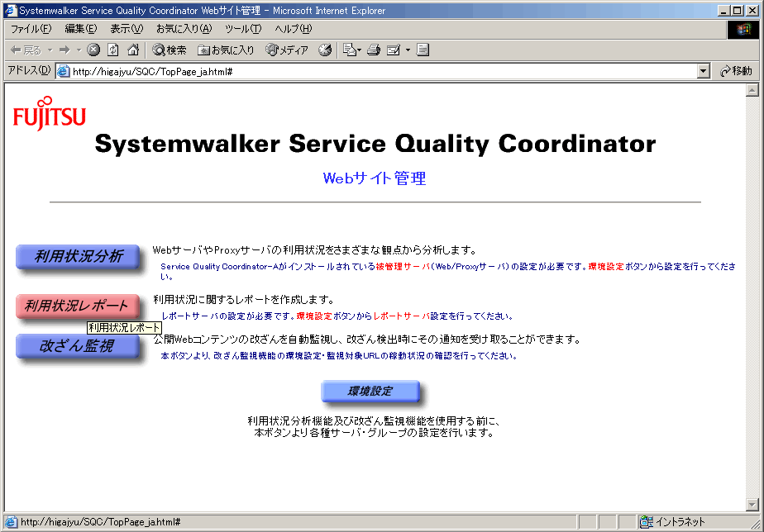Screen dimensions: 764x532
Task: Click the 利用状況分析 button
Action: click(79, 257)
